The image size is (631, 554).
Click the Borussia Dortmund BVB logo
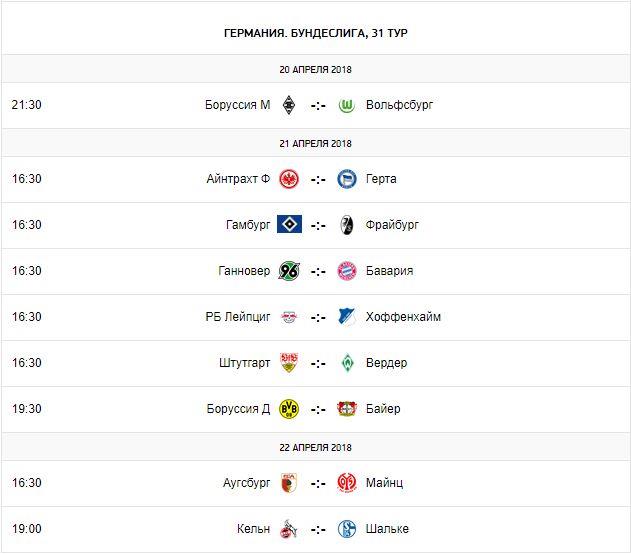pyautogui.click(x=289, y=409)
